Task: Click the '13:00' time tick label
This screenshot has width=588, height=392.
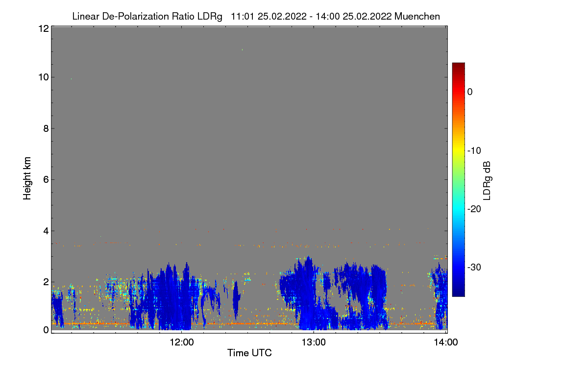Action: [314, 343]
